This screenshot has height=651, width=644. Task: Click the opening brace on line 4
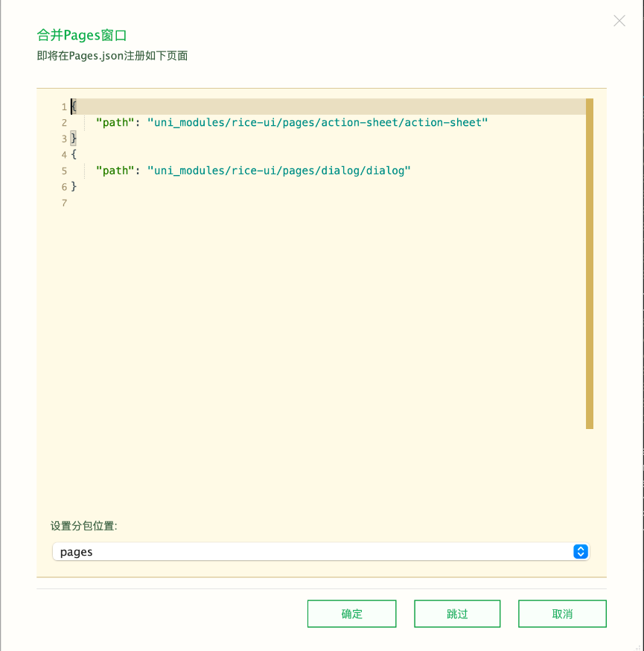click(x=74, y=155)
